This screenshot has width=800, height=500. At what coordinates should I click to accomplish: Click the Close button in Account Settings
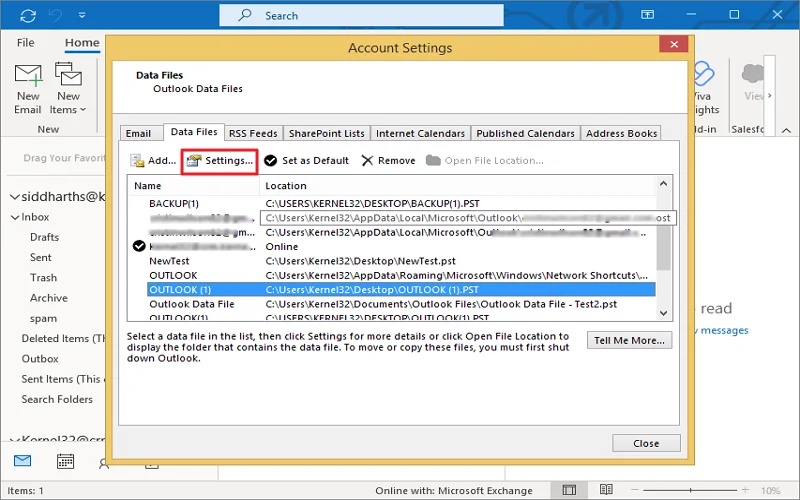pos(646,443)
